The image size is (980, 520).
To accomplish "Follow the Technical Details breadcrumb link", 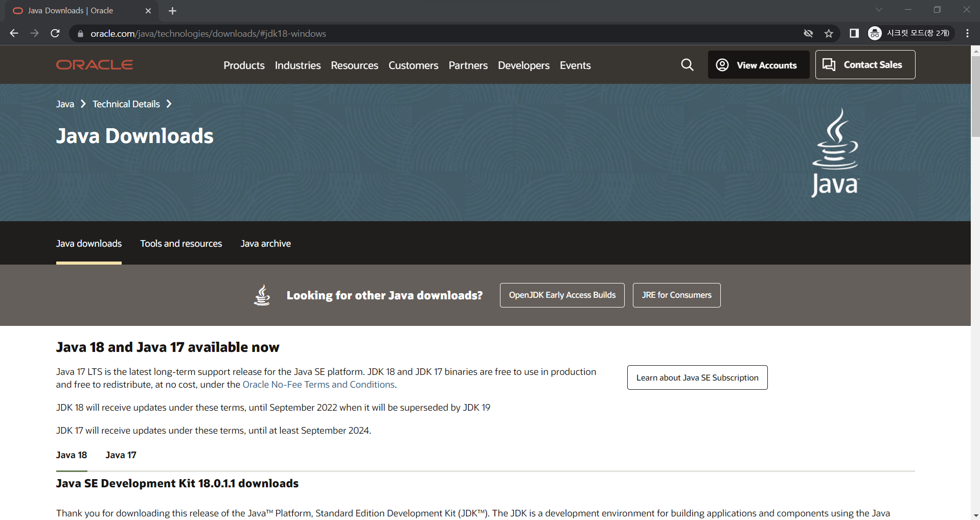I will pos(126,104).
